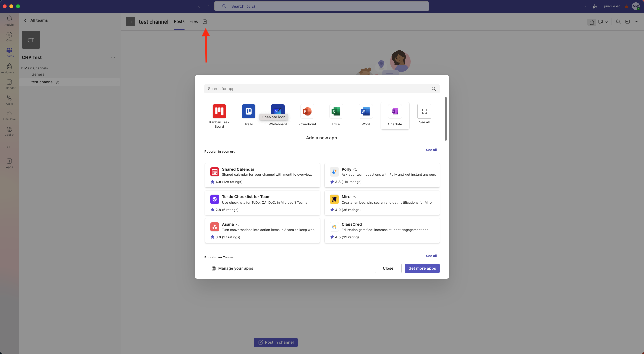Screen dimensions: 644x354
Task: See all apps popular in your org
Action: point(431,150)
